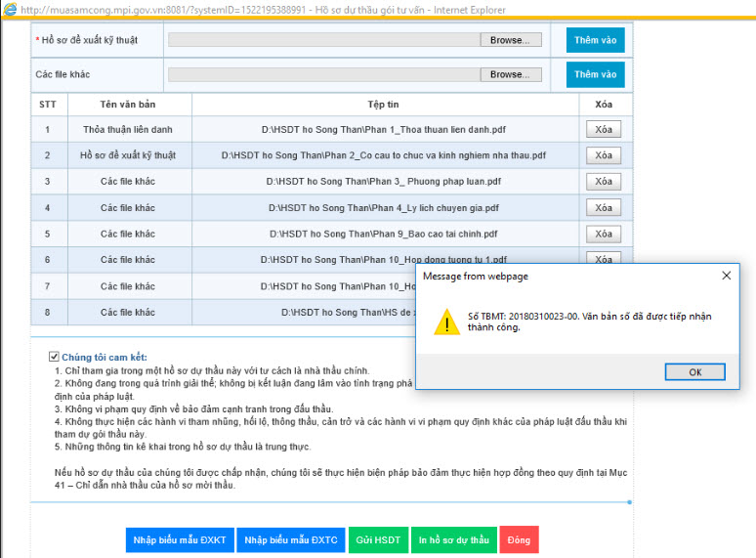The width and height of the screenshot is (756, 558).
Task: Click the Nhập biểu mẫu ĐXTC button
Action: click(x=290, y=540)
